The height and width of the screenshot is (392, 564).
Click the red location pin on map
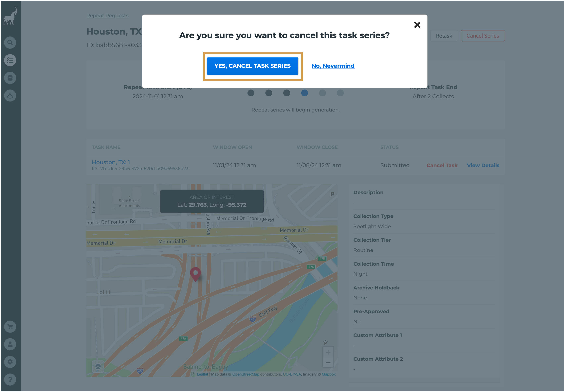[x=195, y=274]
